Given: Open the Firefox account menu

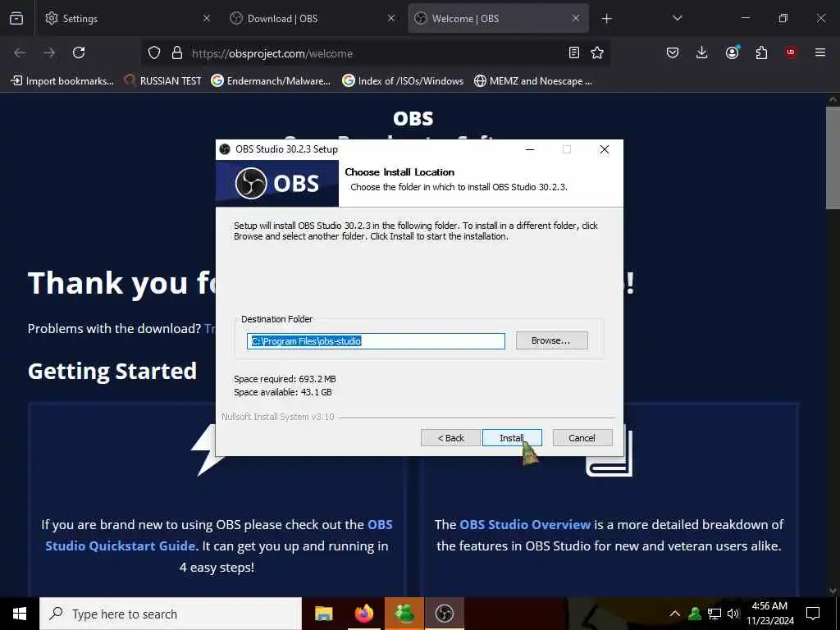Looking at the screenshot, I should [732, 52].
